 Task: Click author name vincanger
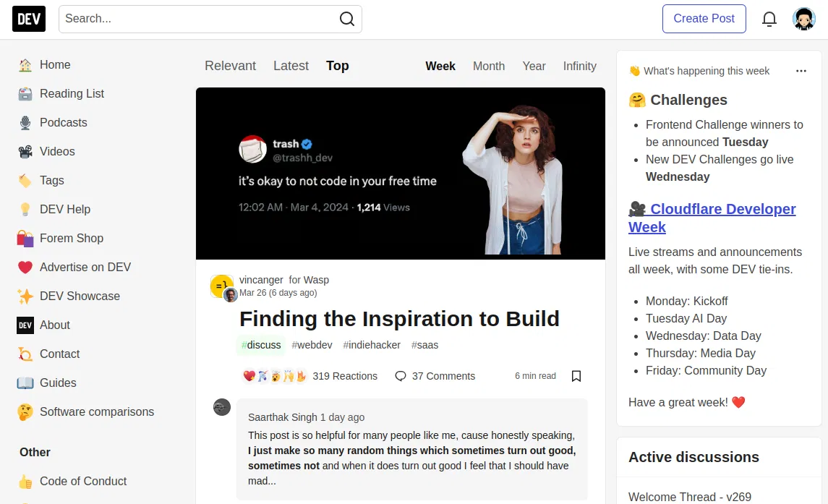pos(261,280)
